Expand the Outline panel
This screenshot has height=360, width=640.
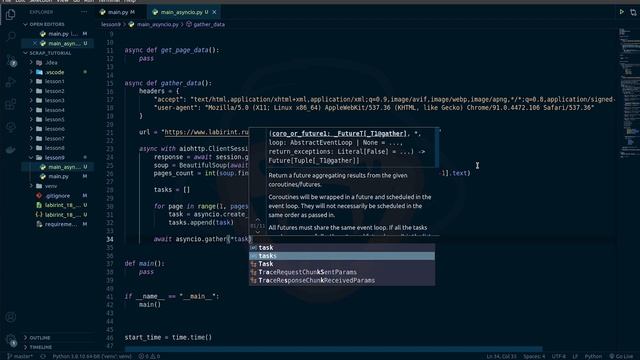(x=40, y=338)
